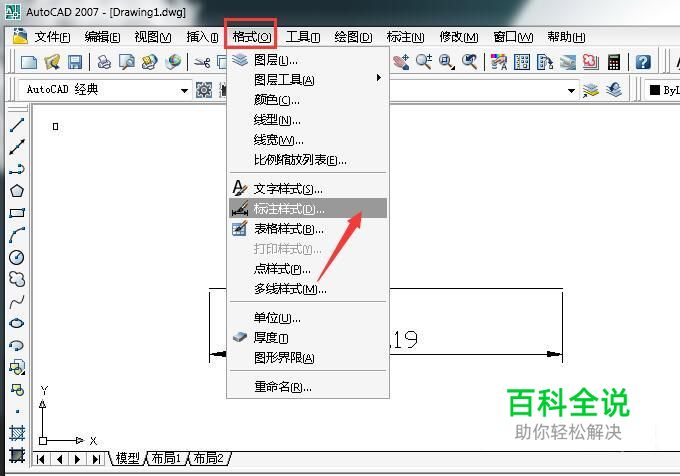Click the Zoom Previous icon
The width and height of the screenshot is (680, 476).
pyautogui.click(x=470, y=62)
